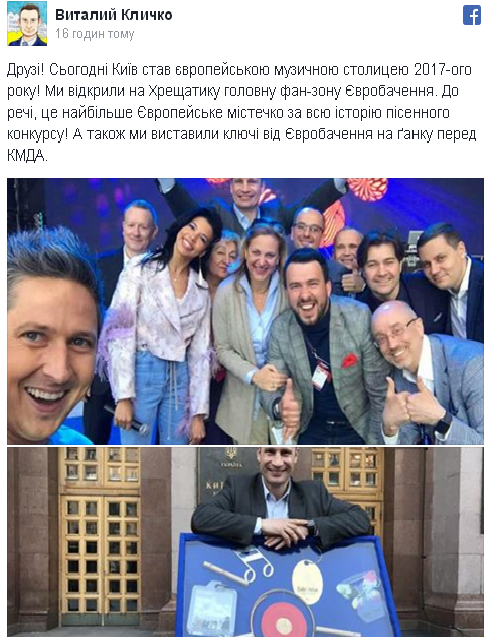Click the '2017-ого' text in the post
The width and height of the screenshot is (495, 637).
(x=443, y=70)
